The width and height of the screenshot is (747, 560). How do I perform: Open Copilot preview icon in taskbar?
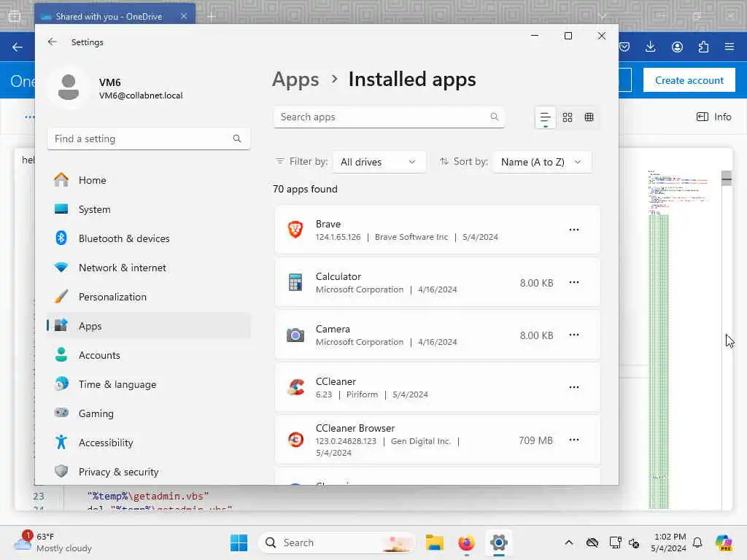(x=724, y=542)
